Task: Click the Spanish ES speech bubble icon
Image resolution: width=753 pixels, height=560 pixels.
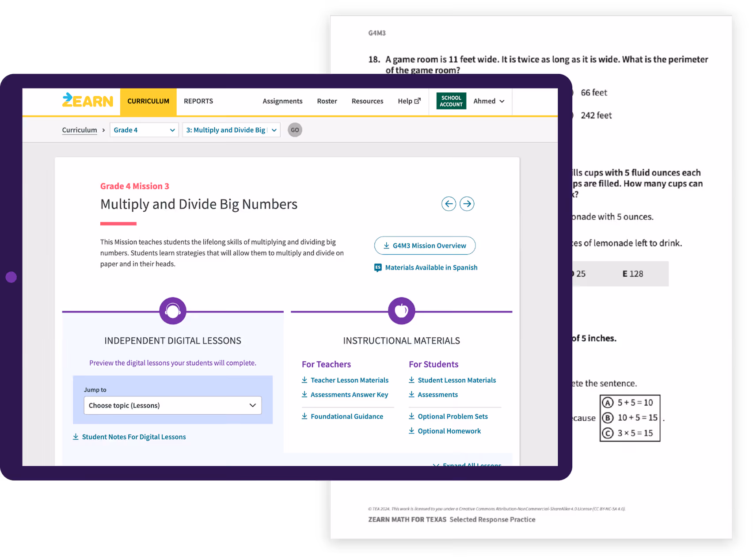Action: [x=378, y=268]
